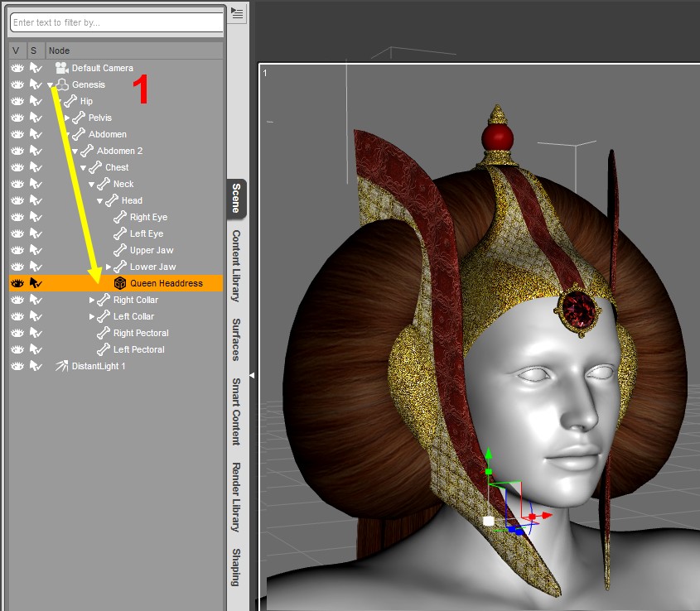Hide the Right Collar bone
Image resolution: width=700 pixels, height=611 pixels.
[17, 300]
